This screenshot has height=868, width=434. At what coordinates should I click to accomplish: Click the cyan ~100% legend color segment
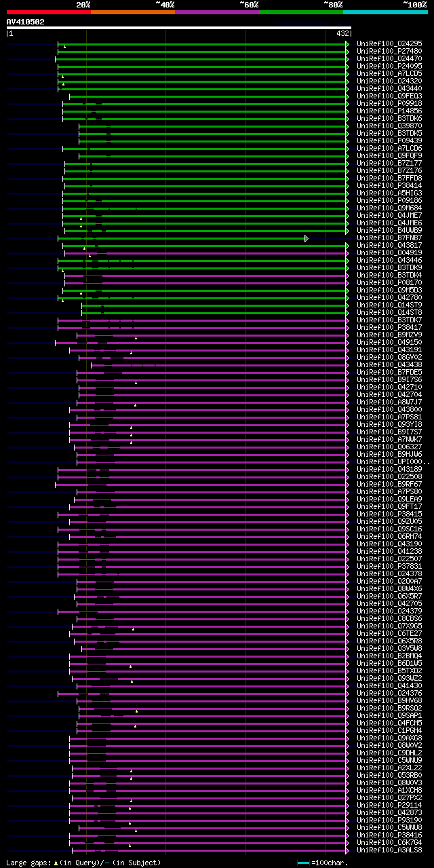tap(384, 12)
